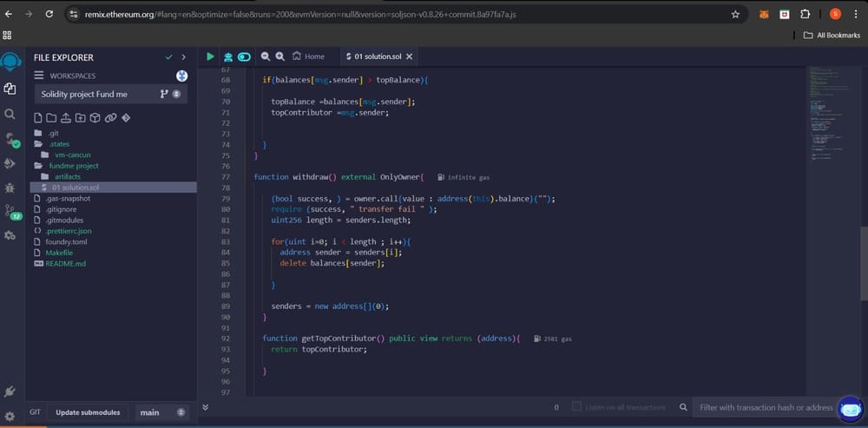
Task: Open the MetaMask fox extension
Action: coord(764,15)
